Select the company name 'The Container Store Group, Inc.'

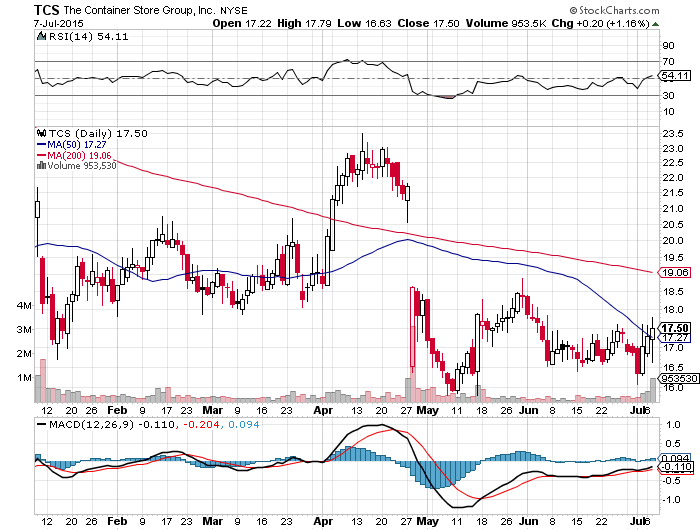[140, 10]
